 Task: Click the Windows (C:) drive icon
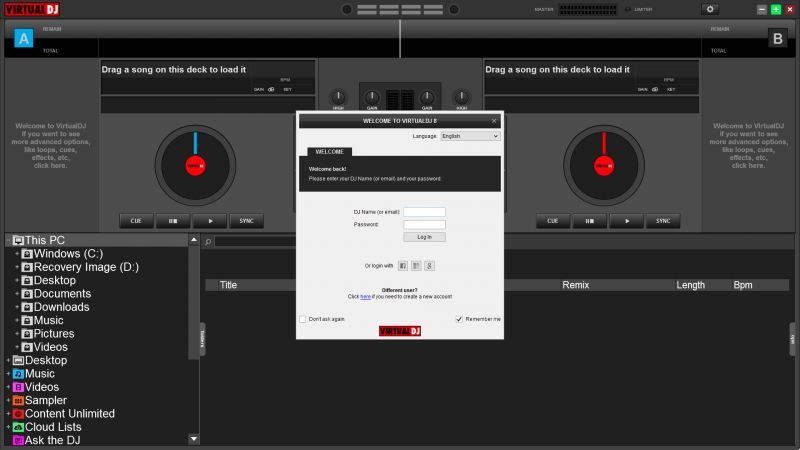pos(27,254)
